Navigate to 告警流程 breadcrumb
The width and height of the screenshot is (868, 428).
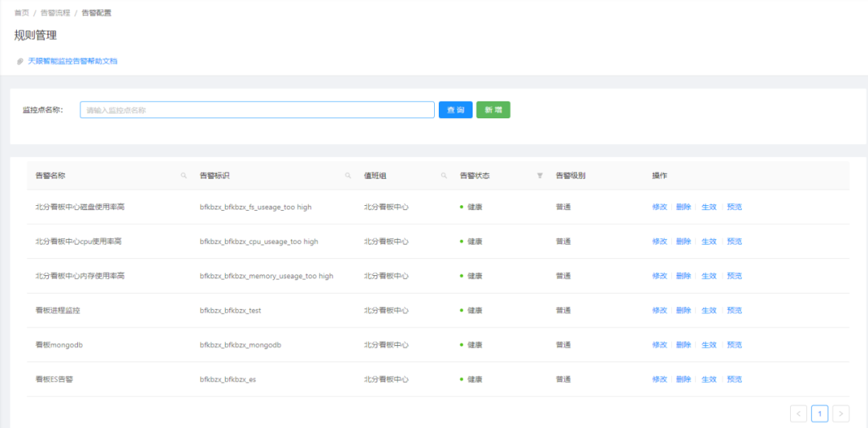[x=52, y=13]
